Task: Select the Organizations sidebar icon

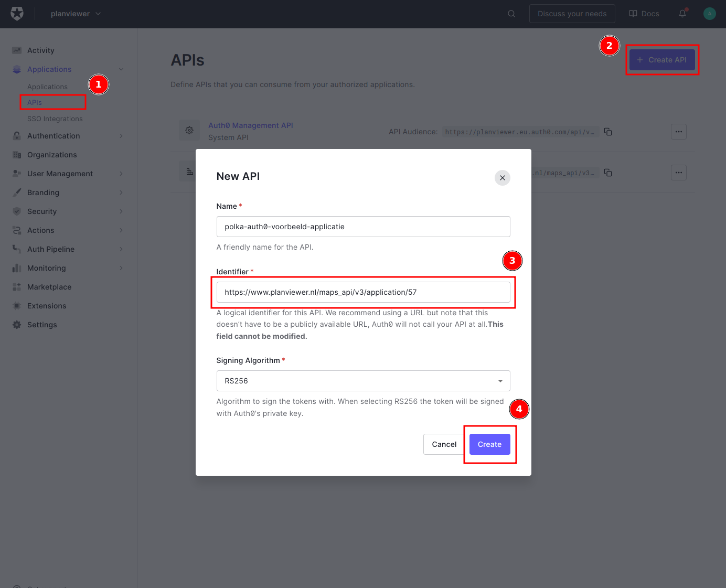Action: [x=16, y=155]
